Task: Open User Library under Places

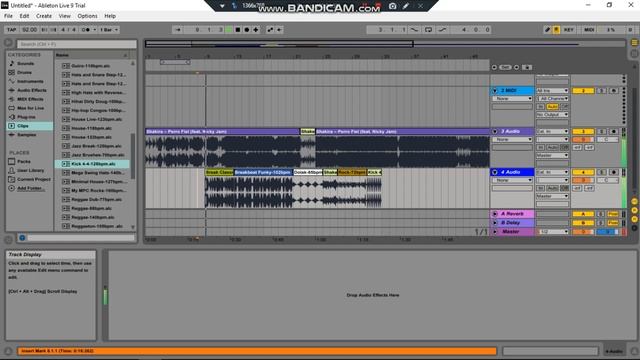Action: click(30, 171)
